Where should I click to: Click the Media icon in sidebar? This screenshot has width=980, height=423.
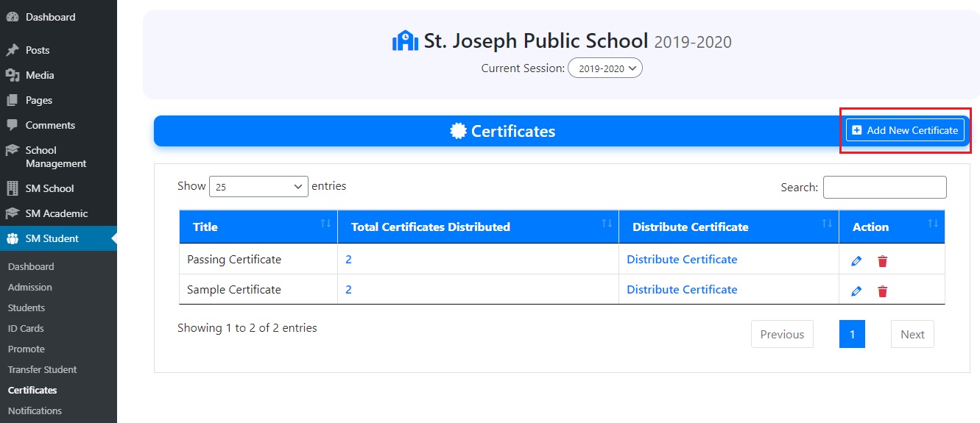click(13, 75)
